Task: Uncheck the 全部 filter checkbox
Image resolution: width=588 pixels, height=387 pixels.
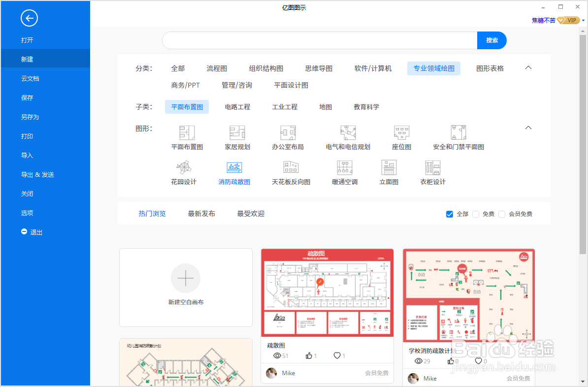Action: tap(450, 214)
